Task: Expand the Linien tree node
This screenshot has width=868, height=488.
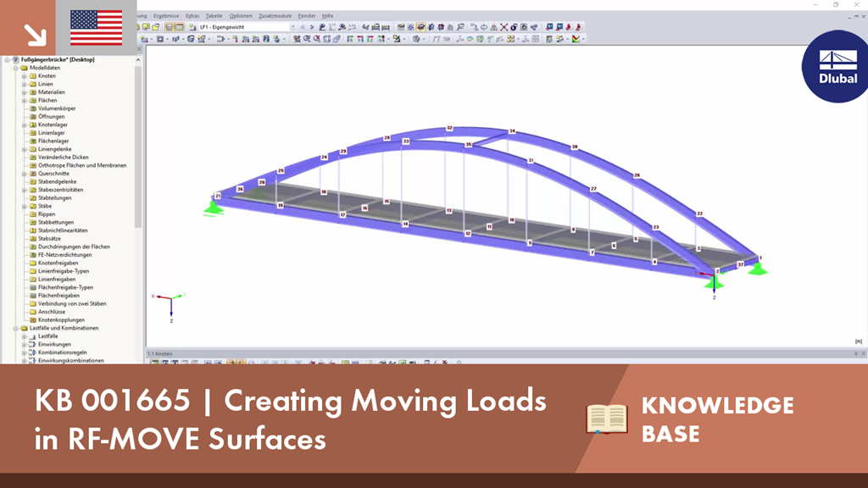Action: [x=25, y=84]
